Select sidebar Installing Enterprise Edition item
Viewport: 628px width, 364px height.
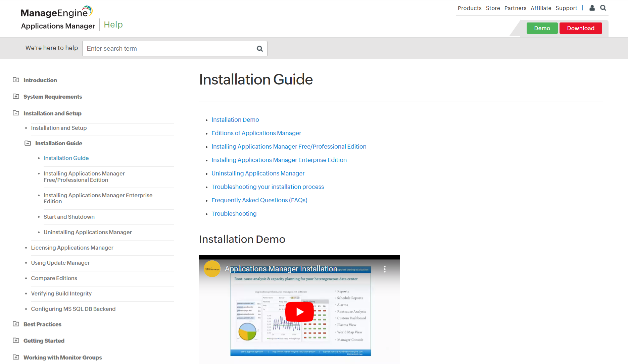(x=98, y=198)
